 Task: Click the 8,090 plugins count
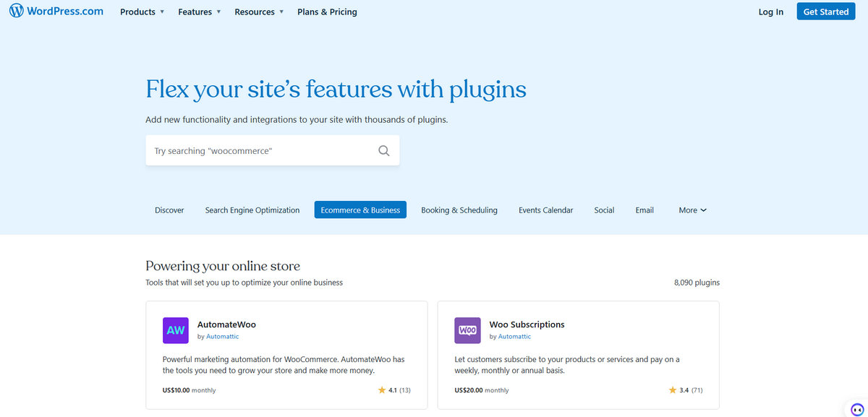tap(697, 283)
